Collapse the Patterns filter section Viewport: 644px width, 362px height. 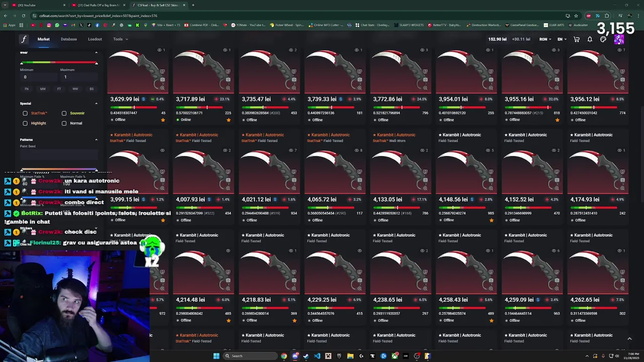click(x=96, y=140)
